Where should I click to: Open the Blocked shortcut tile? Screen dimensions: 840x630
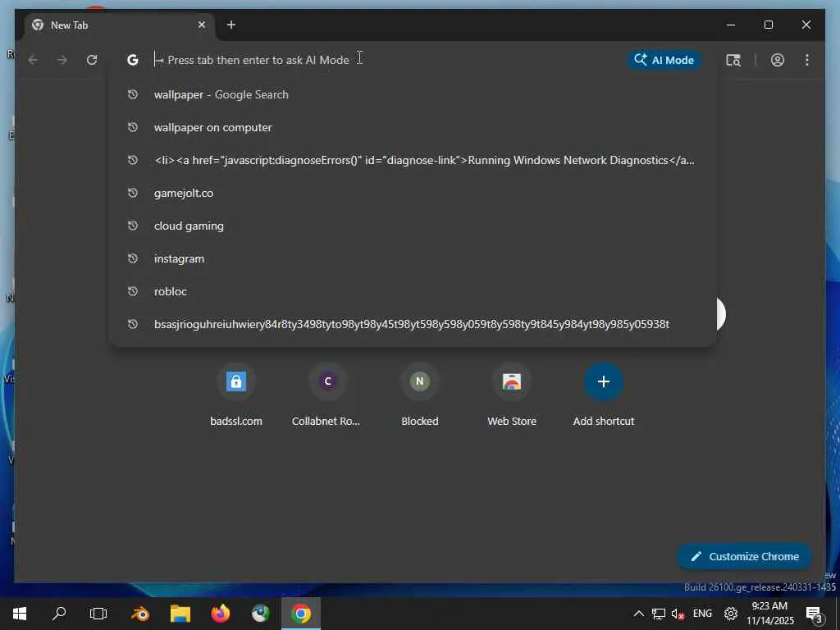[x=419, y=395]
